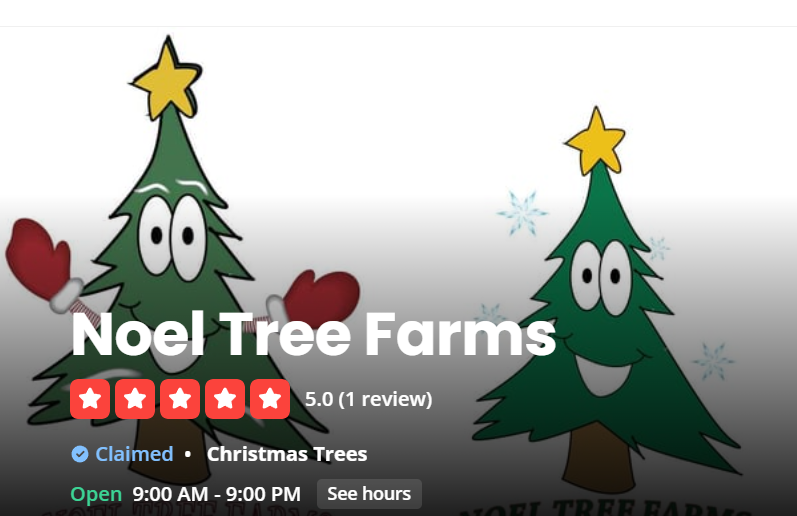The width and height of the screenshot is (797, 516).
Task: Click the third rating star
Action: coord(180,399)
